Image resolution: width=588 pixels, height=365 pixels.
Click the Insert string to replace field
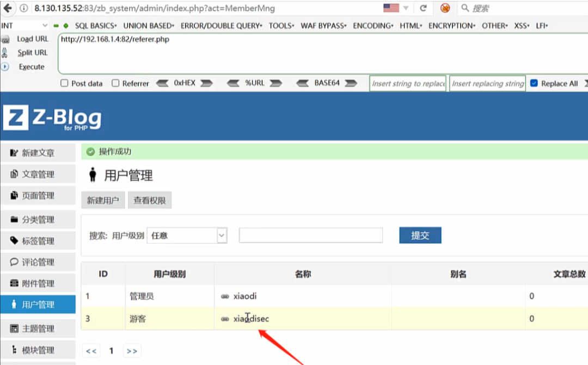click(408, 83)
